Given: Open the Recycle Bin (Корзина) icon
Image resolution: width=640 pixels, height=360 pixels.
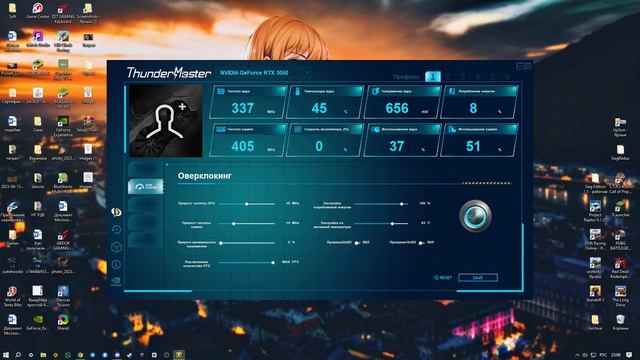Looking at the screenshot, I should [620, 322].
